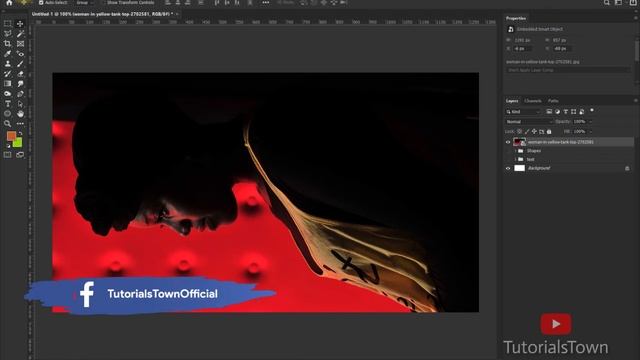Select the Polygonal Lasso tool
The image size is (640, 360).
point(7,34)
